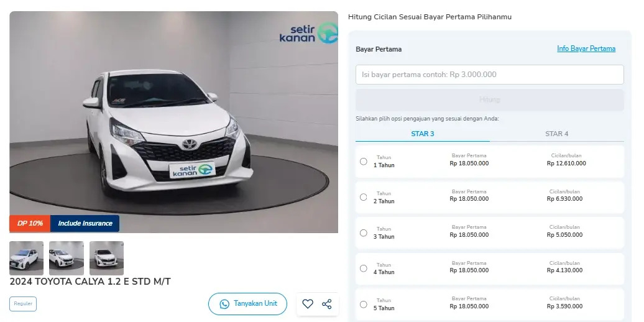Choose the 3 Tahun installment option
644x322 pixels.
click(x=364, y=233)
